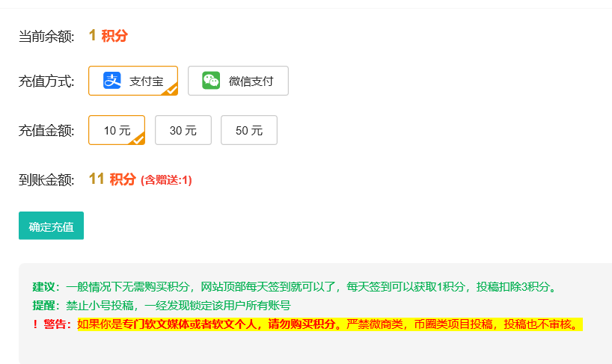This screenshot has height=364, width=612.
Task: Click the blue Alipay logo icon
Action: pyautogui.click(x=112, y=81)
